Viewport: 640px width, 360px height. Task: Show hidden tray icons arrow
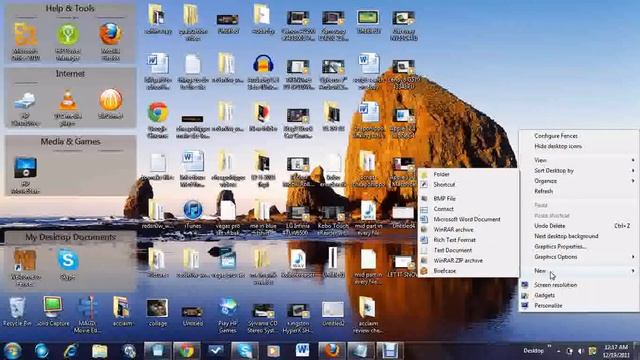coord(558,351)
